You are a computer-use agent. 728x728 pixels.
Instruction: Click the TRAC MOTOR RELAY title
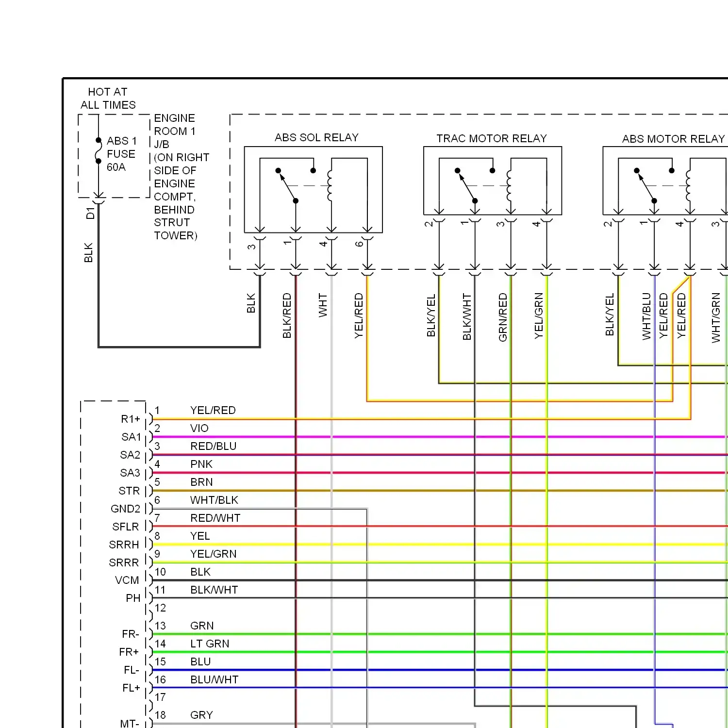491,138
